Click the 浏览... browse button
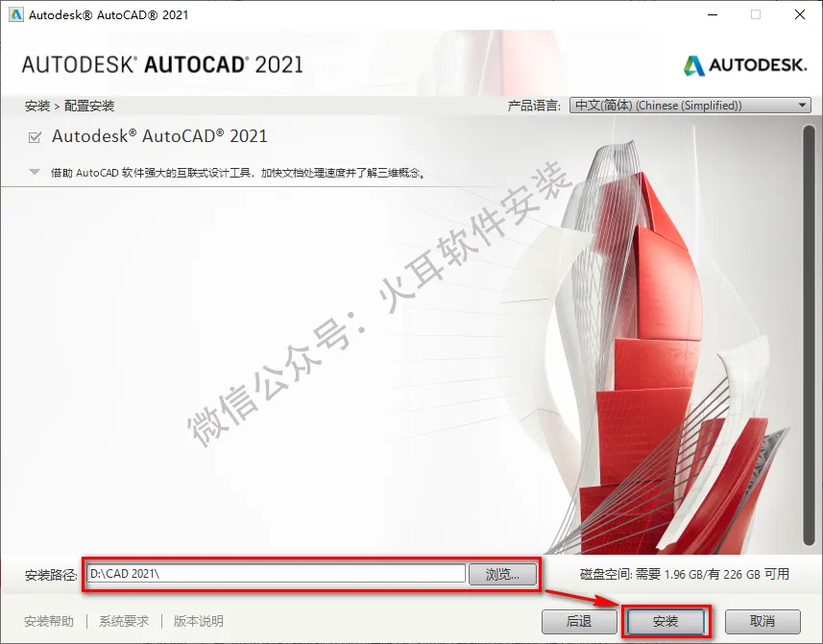Viewport: 823px width, 644px height. pyautogui.click(x=502, y=574)
